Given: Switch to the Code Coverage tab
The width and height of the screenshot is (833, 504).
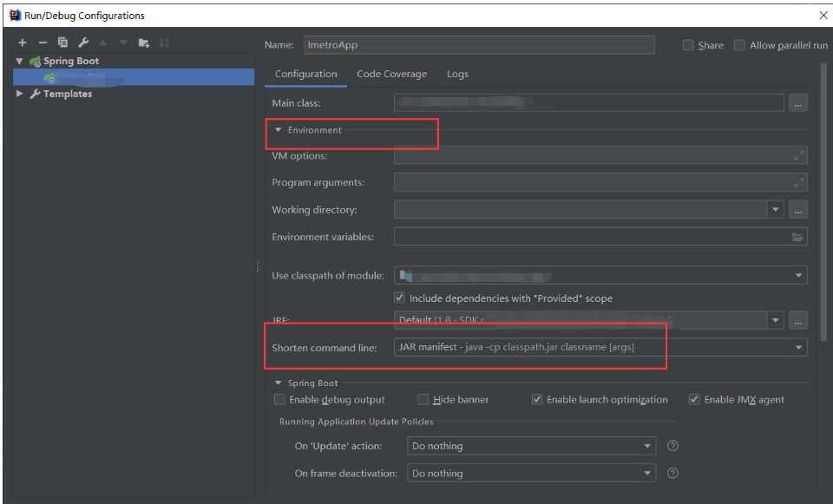Looking at the screenshot, I should (x=391, y=74).
